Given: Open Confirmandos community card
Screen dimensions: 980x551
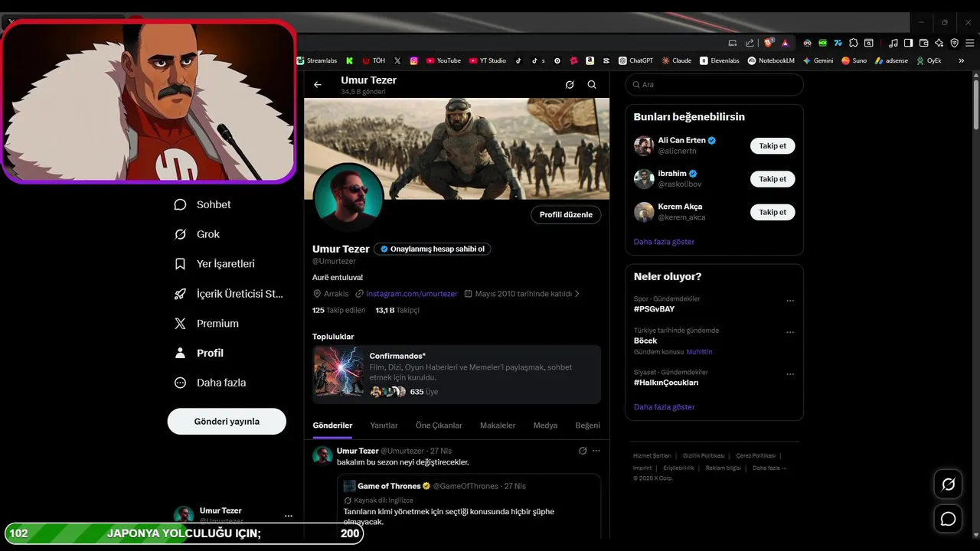Looking at the screenshot, I should [456, 374].
